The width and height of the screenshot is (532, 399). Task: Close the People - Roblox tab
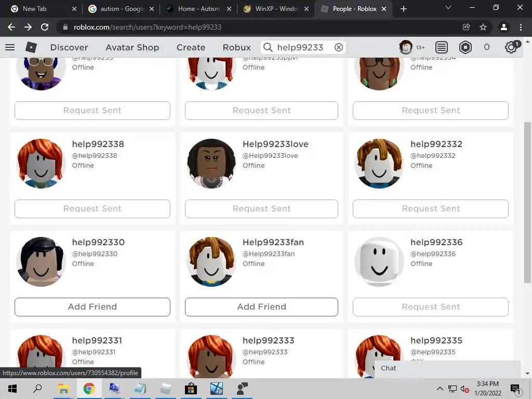point(384,9)
